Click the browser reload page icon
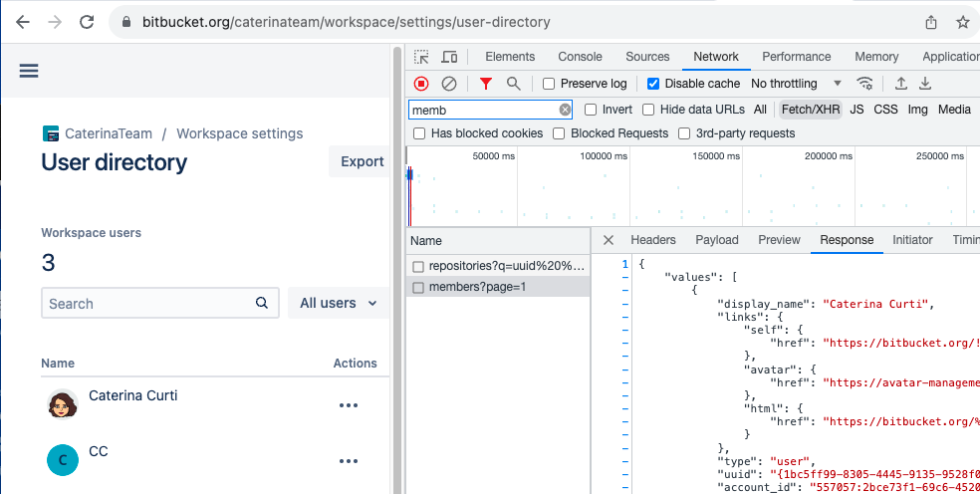Screen dimensions: 980x494 (x=87, y=22)
